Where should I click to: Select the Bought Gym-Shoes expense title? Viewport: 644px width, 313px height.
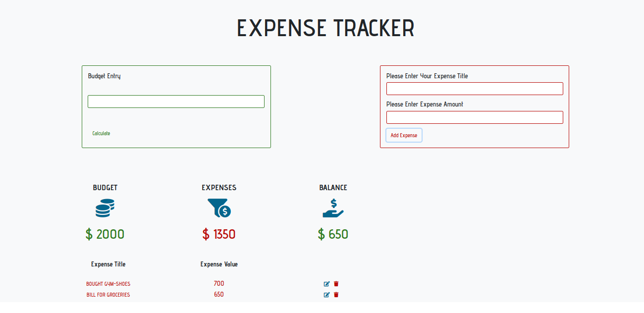tap(108, 284)
